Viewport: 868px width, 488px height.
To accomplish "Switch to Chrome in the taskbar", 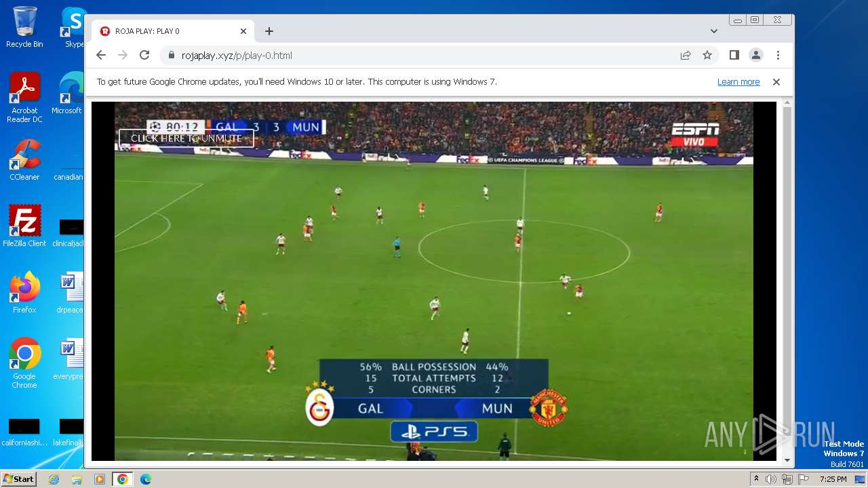I will point(122,479).
